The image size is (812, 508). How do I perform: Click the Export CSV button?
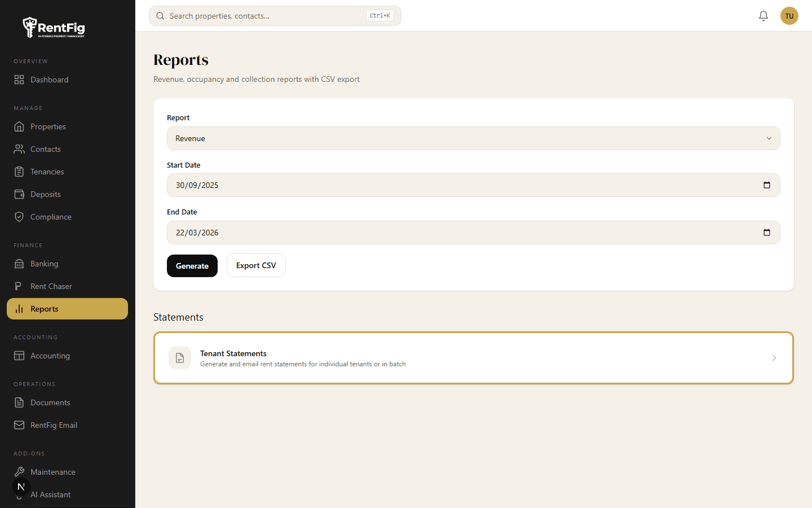pyautogui.click(x=256, y=265)
